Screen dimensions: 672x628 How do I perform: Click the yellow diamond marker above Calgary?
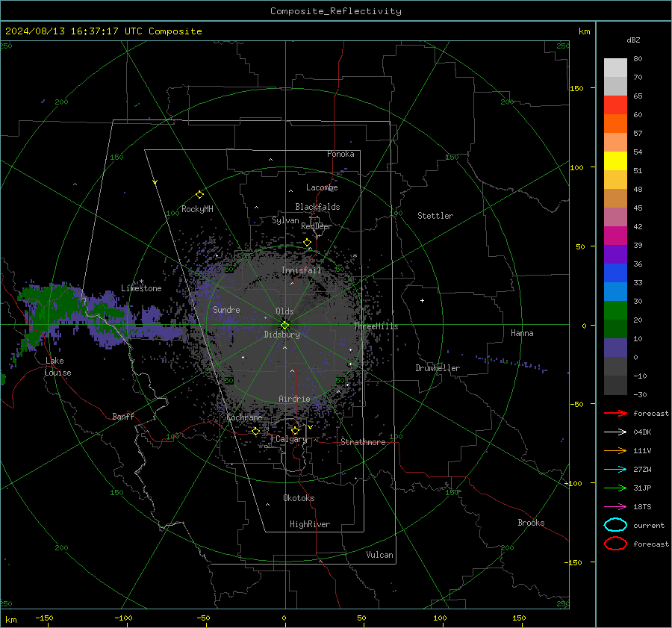(x=295, y=430)
